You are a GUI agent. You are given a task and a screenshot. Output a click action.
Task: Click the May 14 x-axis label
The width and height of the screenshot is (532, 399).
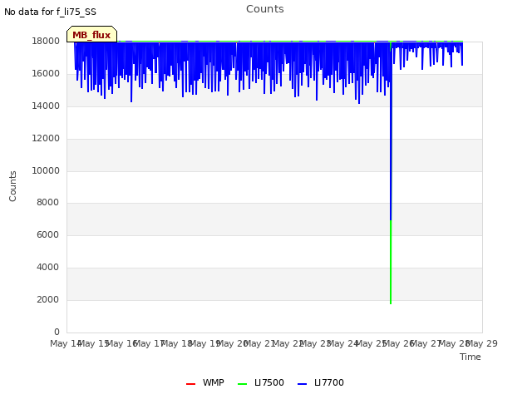(65, 343)
